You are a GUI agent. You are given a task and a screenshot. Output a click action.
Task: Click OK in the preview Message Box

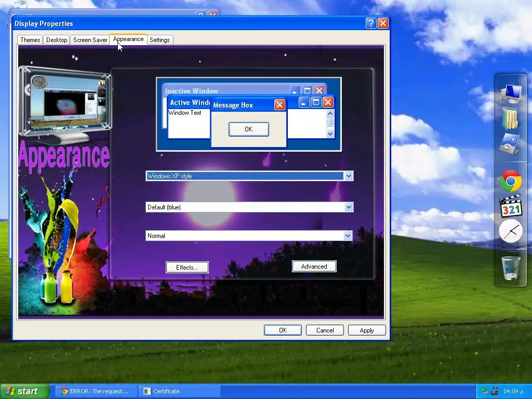(x=249, y=129)
